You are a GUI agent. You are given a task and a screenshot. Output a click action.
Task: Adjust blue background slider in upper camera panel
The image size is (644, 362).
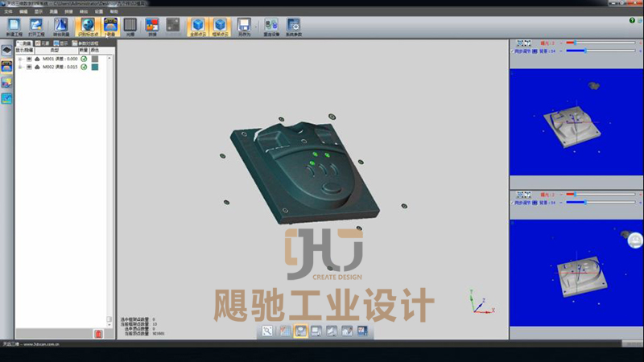tap(601, 51)
